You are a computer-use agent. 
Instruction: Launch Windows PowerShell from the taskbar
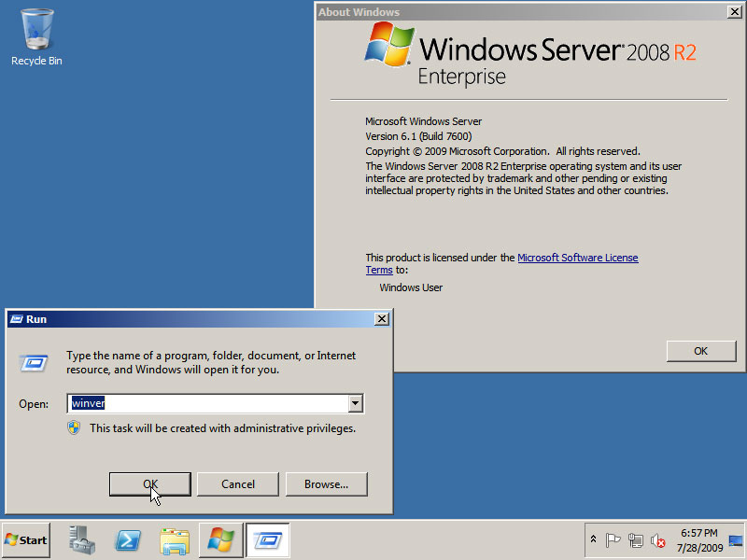[128, 539]
